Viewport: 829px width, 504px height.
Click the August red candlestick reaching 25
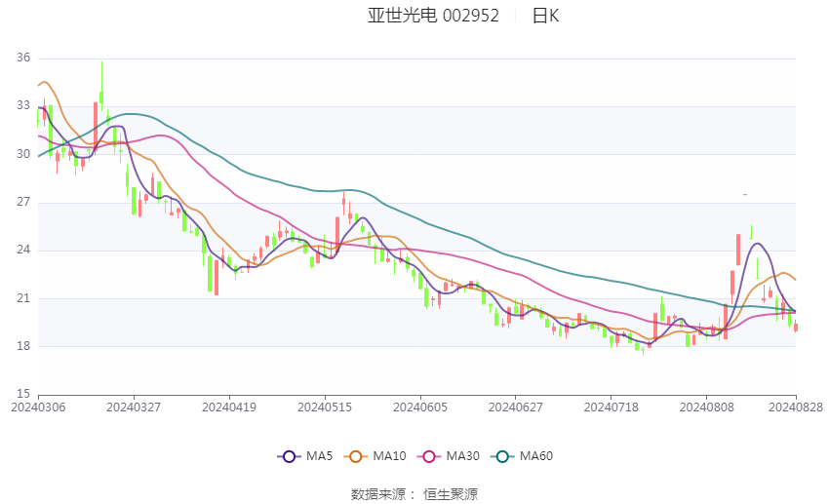738,250
